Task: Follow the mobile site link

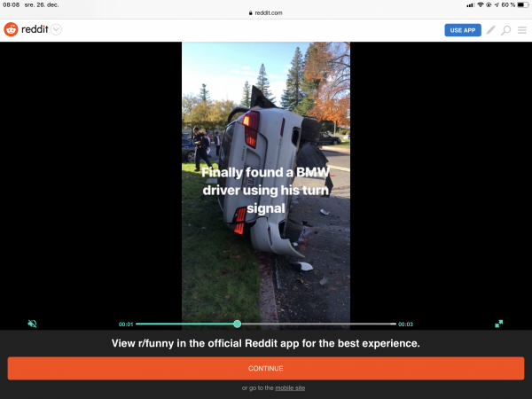Action: 291,388
